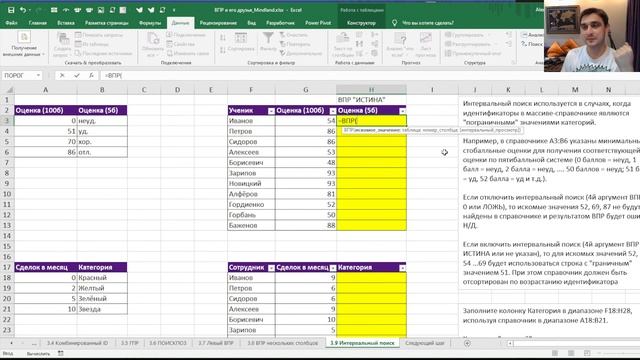Click the sheet tabs ellipsis button
The image size is (640, 360).
click(34, 343)
